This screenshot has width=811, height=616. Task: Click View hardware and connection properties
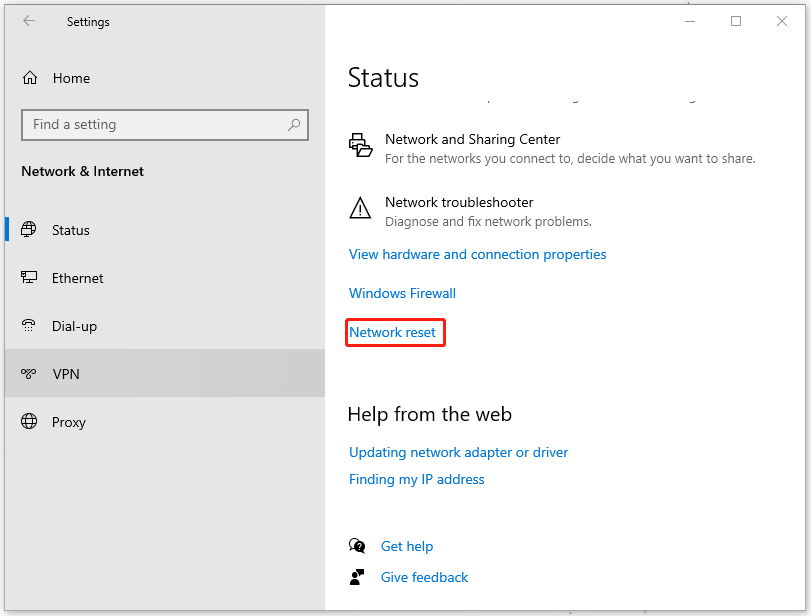coord(477,254)
